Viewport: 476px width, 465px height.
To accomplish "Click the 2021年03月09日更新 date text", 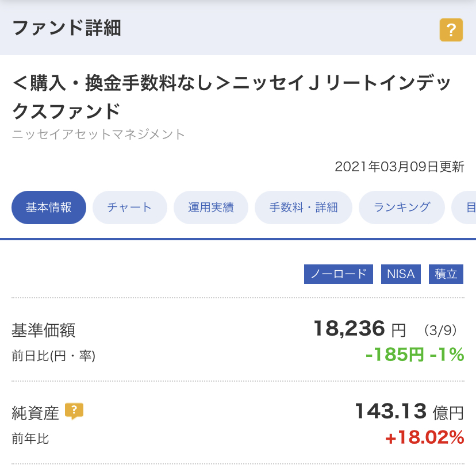I will point(400,167).
